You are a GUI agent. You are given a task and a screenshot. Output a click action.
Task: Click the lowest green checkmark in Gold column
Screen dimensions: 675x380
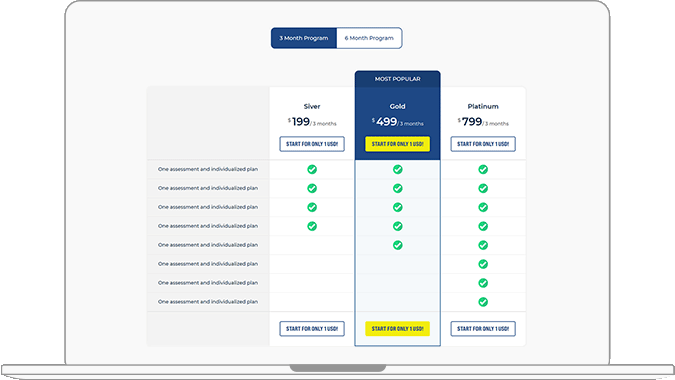398,245
